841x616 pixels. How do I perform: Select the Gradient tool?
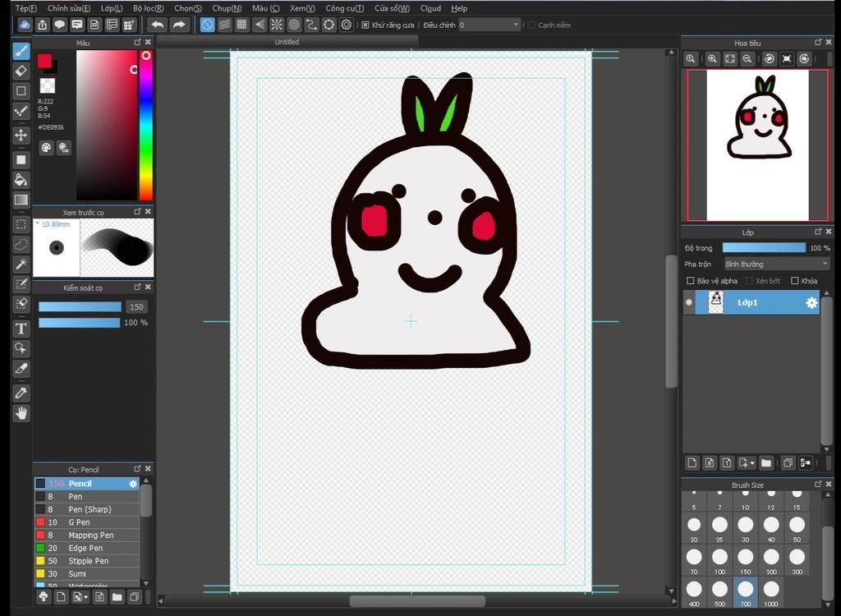click(x=21, y=200)
